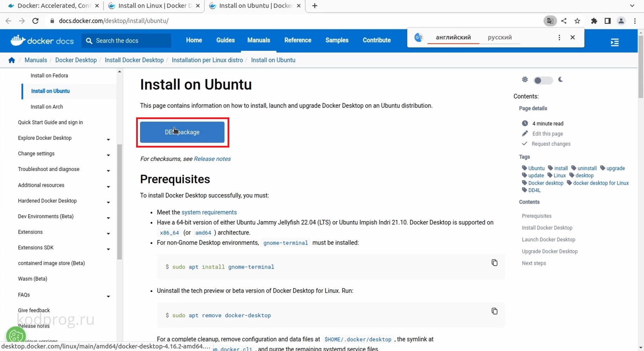This screenshot has width=644, height=351.
Task: Toggle the dark theme switch
Action: (x=543, y=80)
